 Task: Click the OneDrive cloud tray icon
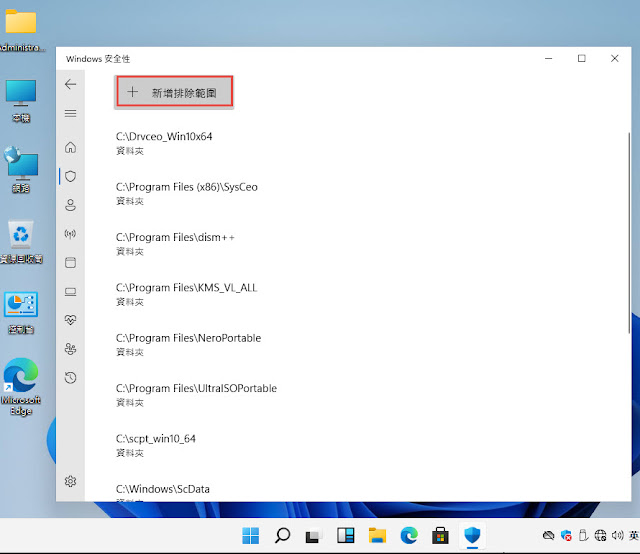tap(549, 535)
